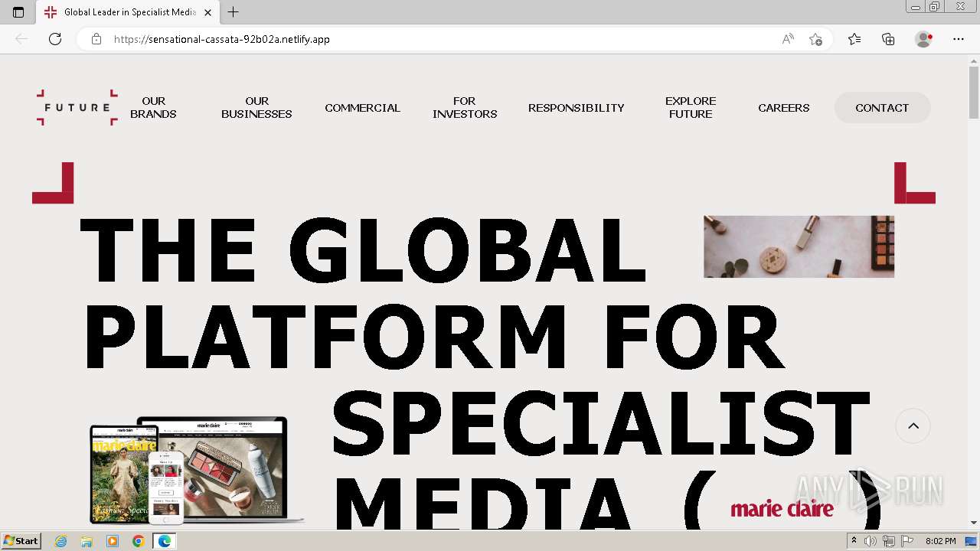View site information lock icon
980x551 pixels.
coord(96,39)
